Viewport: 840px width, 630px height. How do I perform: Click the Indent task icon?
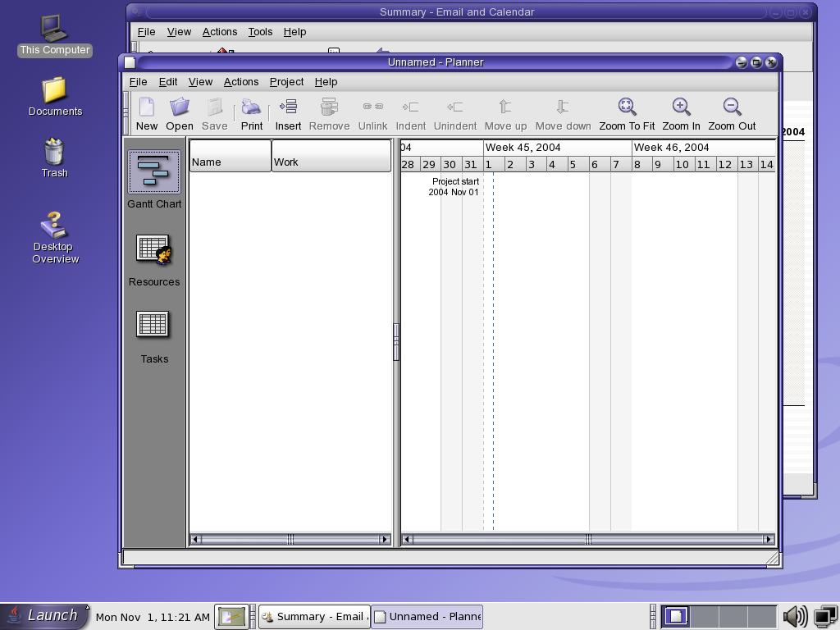tap(411, 107)
